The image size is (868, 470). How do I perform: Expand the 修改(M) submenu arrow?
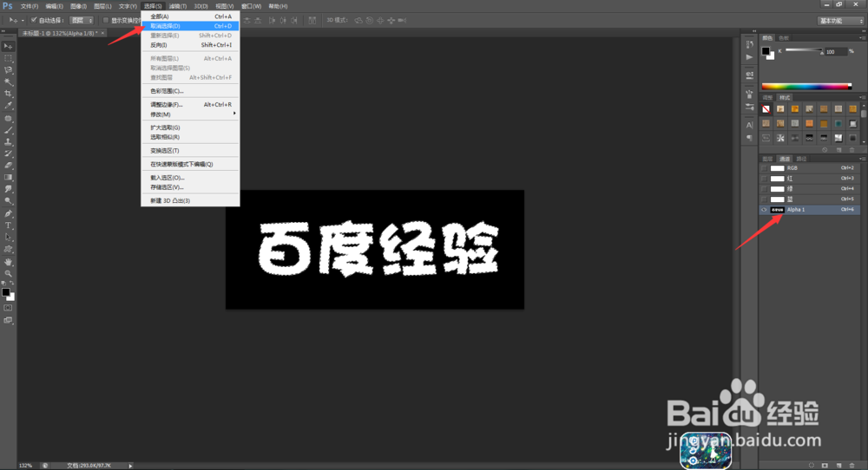pyautogui.click(x=234, y=114)
